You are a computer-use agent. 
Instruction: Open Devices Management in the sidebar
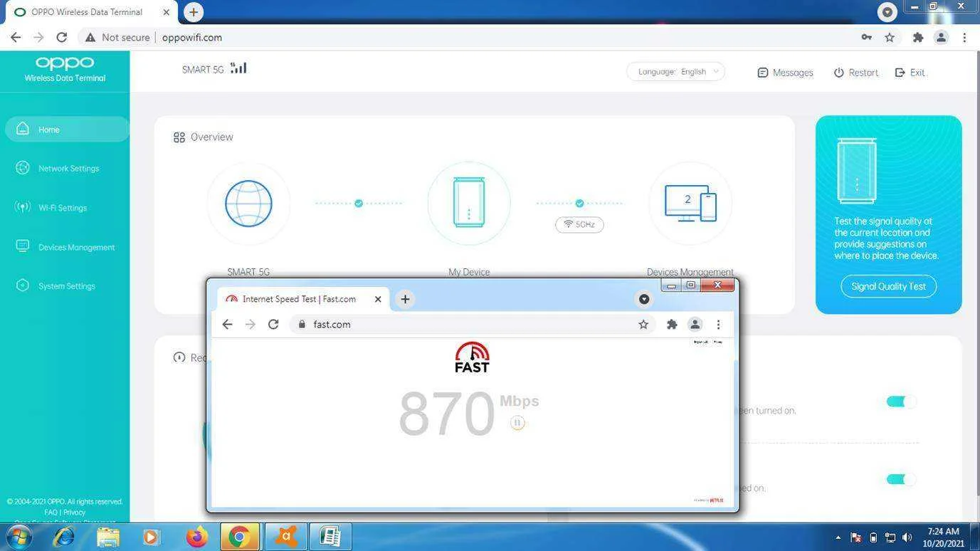pos(66,247)
